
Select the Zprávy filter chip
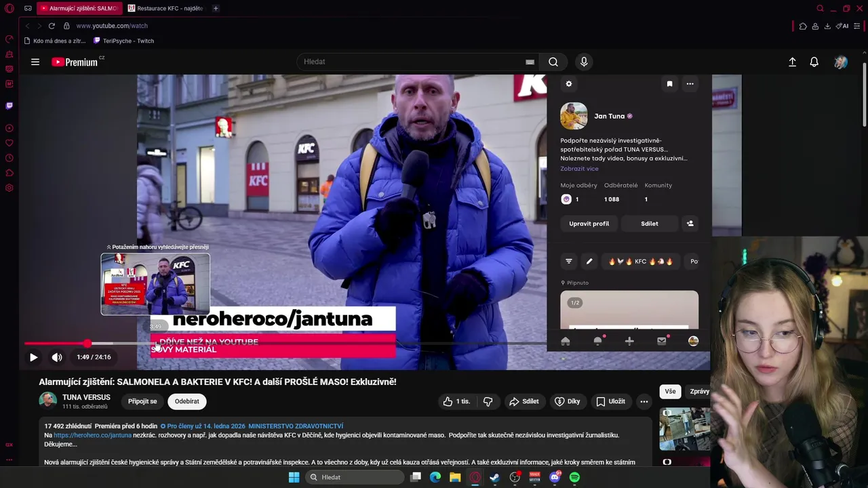698,391
